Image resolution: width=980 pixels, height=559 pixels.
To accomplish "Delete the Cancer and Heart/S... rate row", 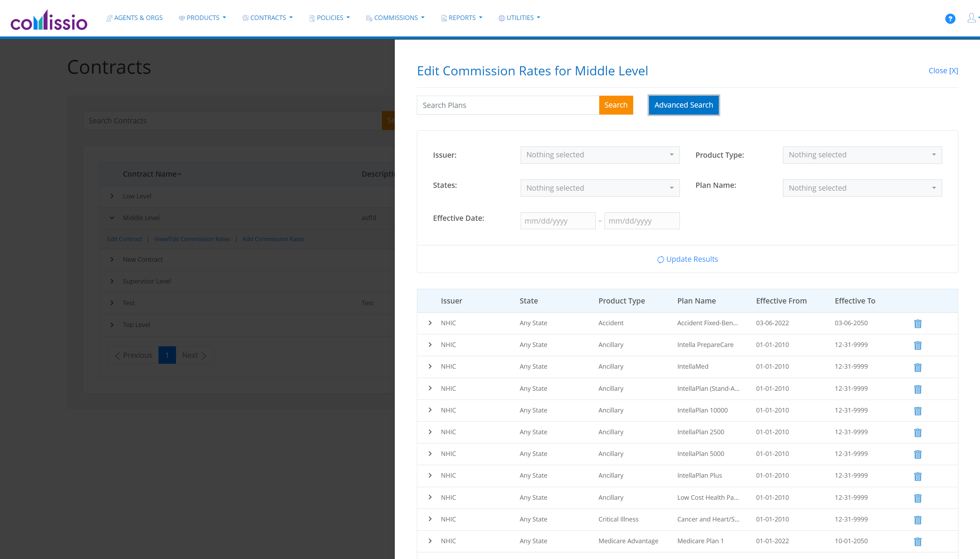I will pos(918,520).
